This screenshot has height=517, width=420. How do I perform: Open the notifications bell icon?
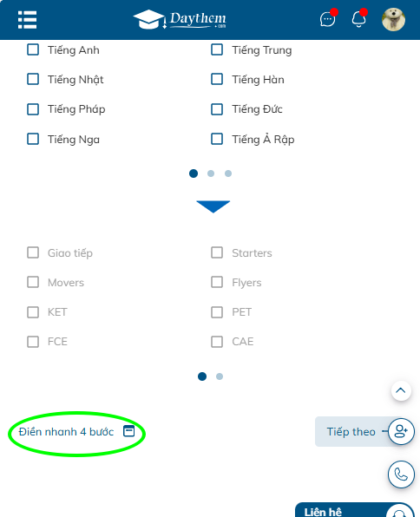tap(359, 19)
